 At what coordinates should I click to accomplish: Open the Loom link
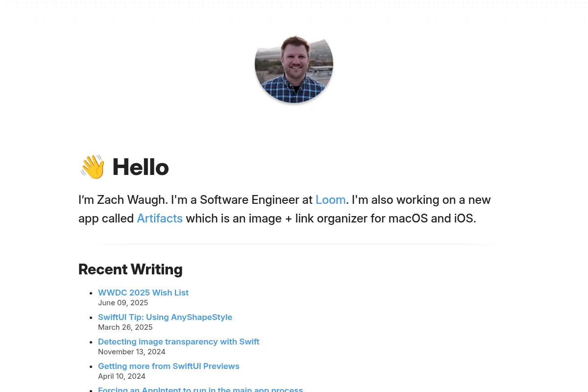[x=331, y=200]
